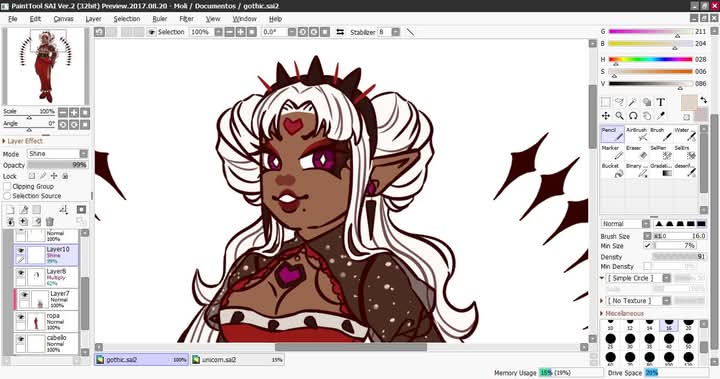Open the zoom percentage dropdown arrow
The width and height of the screenshot is (720, 379).
[x=218, y=32]
